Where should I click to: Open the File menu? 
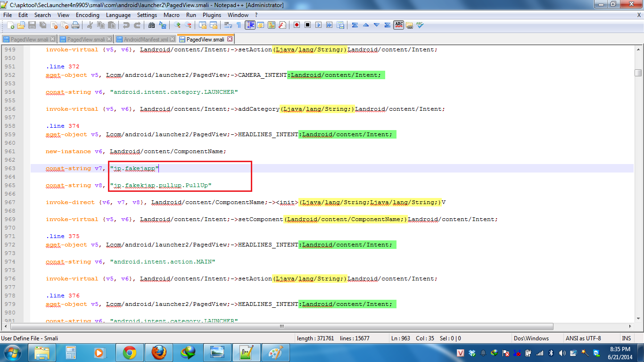(7, 15)
